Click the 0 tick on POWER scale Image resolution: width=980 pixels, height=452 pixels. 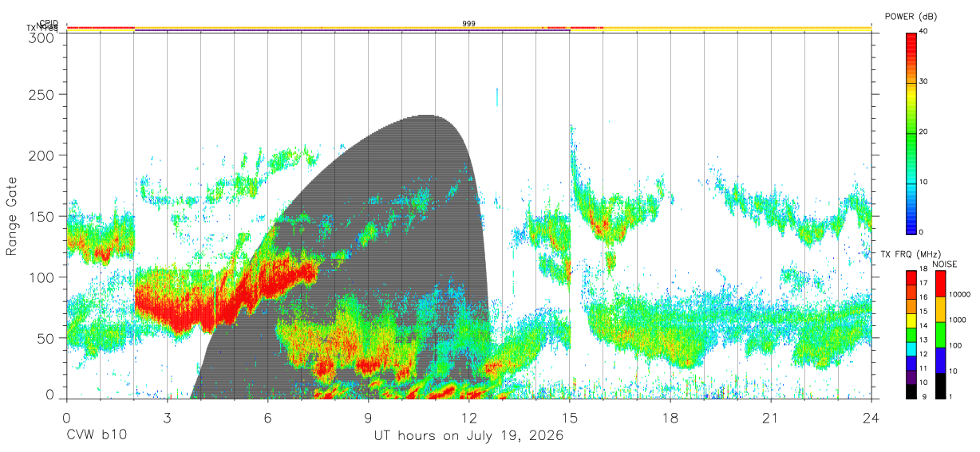click(x=922, y=232)
